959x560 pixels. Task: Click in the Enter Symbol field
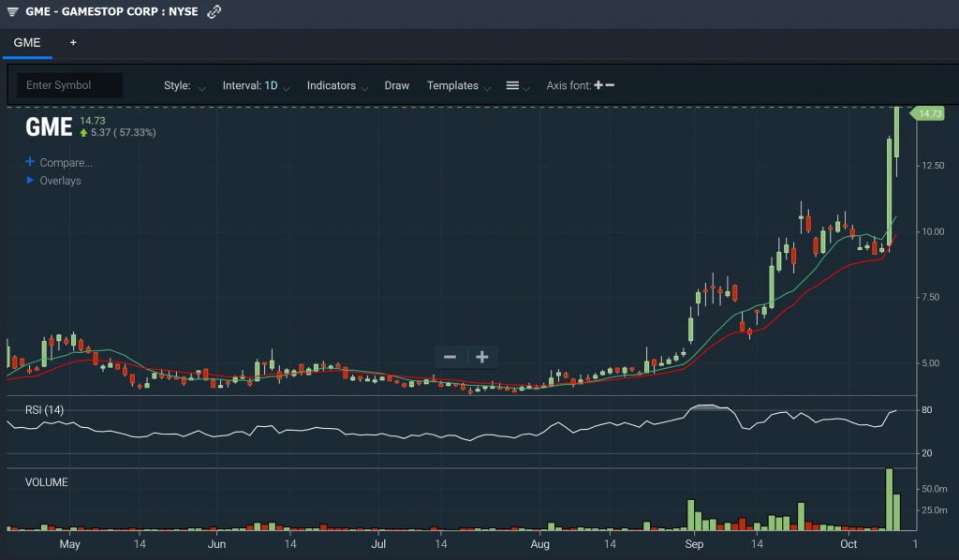pos(70,85)
